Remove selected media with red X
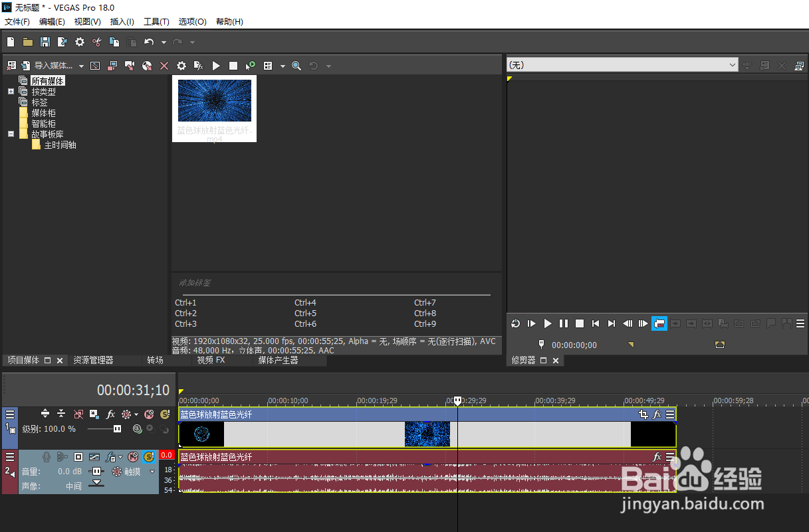Screen dimensions: 809x532 point(164,66)
